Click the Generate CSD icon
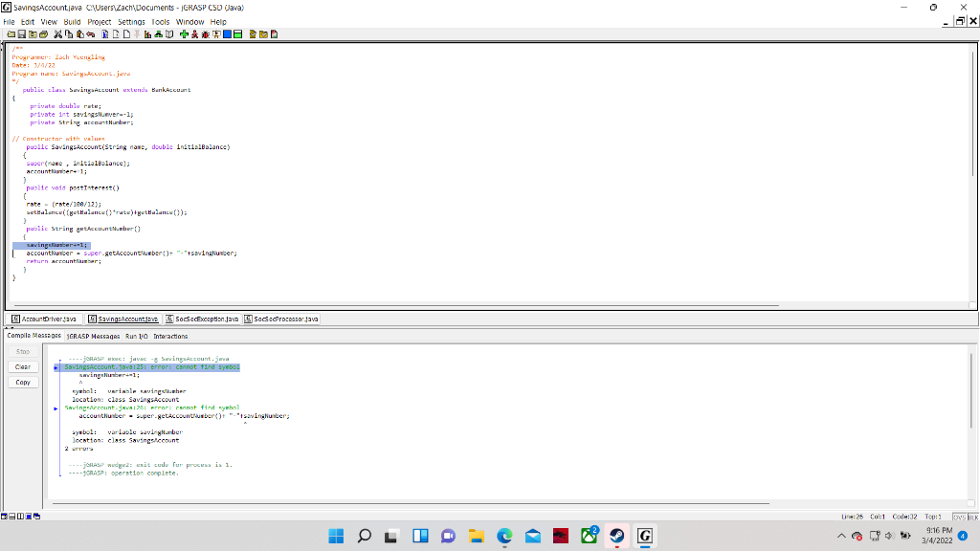This screenshot has width=980, height=551. pos(105,34)
